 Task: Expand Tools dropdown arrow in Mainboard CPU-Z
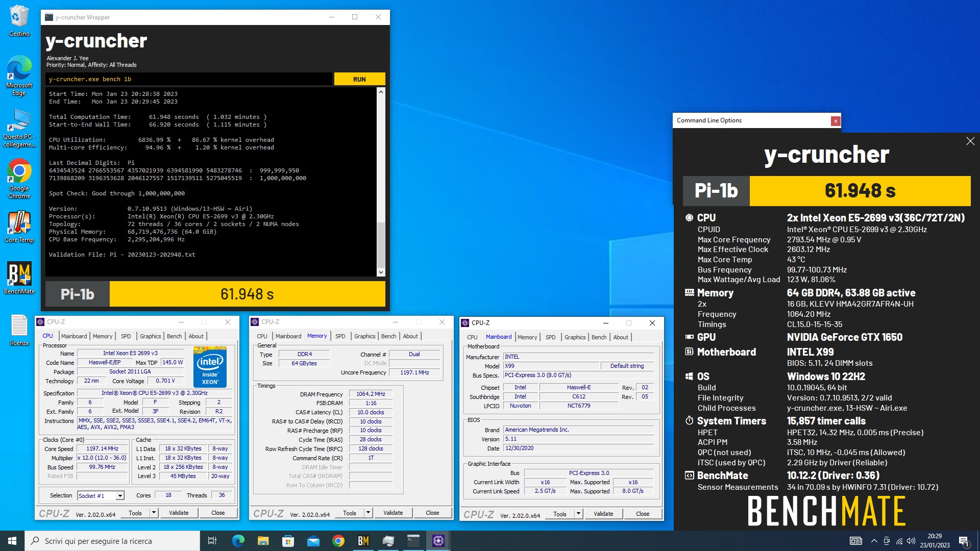[x=578, y=514]
